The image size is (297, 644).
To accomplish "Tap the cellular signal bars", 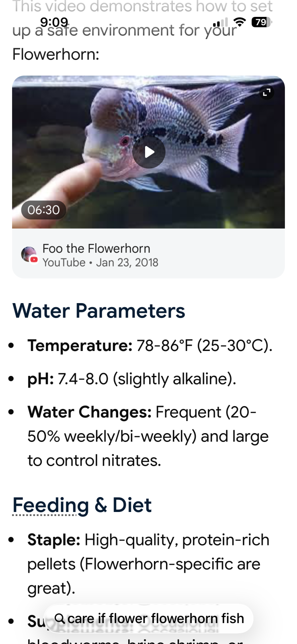I will (x=220, y=23).
